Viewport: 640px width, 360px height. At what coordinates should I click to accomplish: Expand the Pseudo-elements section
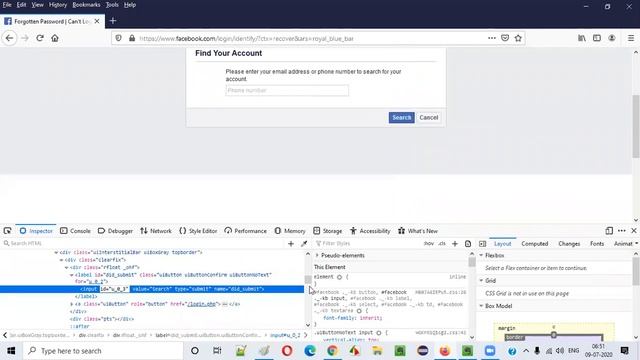[317, 256]
